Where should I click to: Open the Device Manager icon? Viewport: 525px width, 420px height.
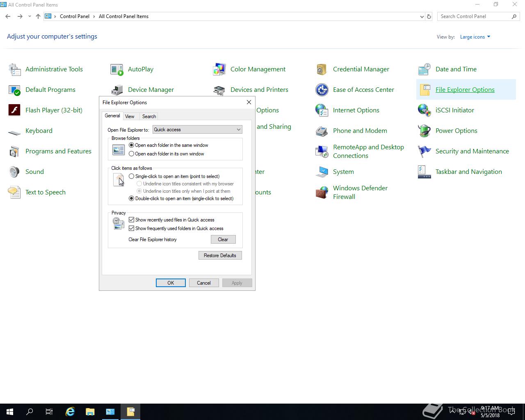[117, 90]
